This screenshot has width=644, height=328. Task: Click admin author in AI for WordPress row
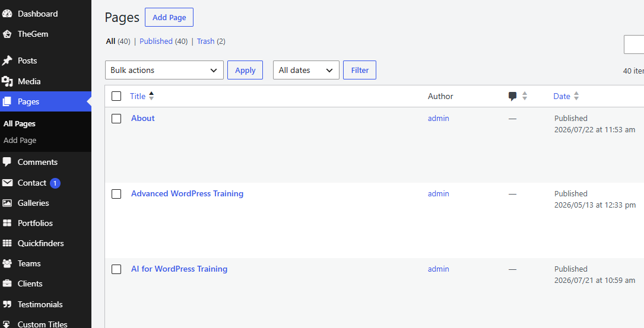pyautogui.click(x=438, y=269)
